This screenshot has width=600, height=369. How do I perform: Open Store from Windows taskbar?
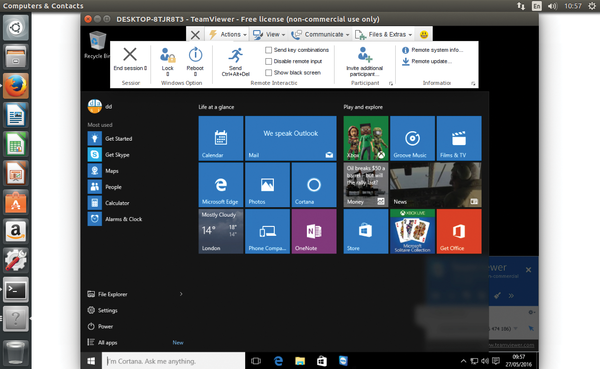tap(322, 361)
